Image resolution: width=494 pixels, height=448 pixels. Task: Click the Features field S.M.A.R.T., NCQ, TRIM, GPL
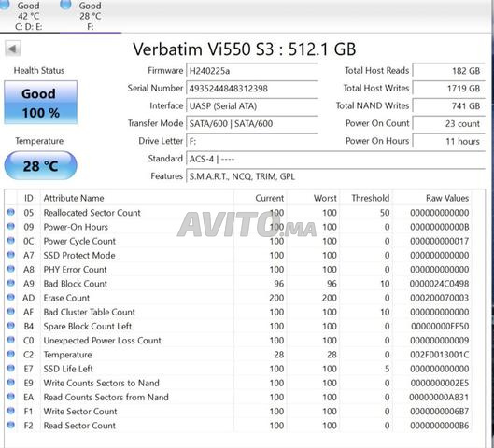[335, 176]
